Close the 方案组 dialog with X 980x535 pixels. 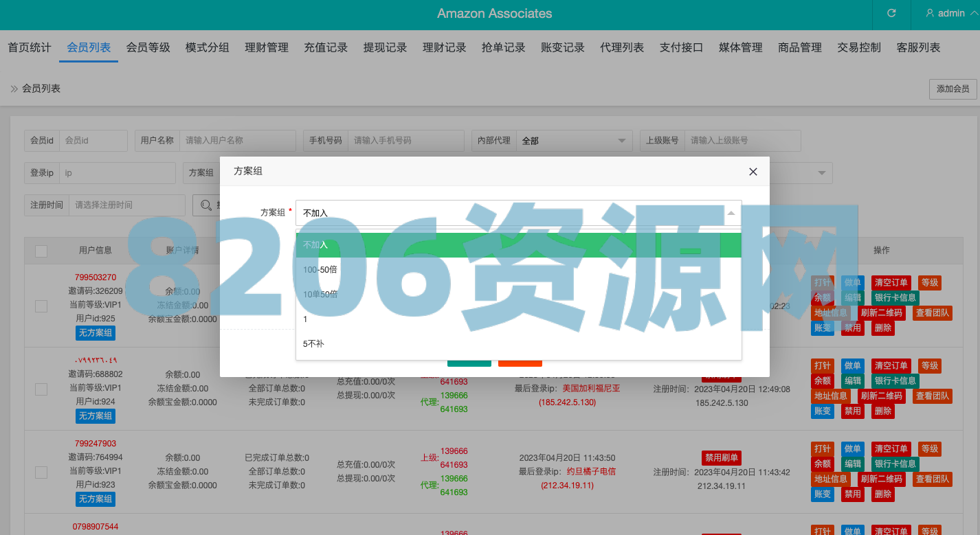point(753,172)
